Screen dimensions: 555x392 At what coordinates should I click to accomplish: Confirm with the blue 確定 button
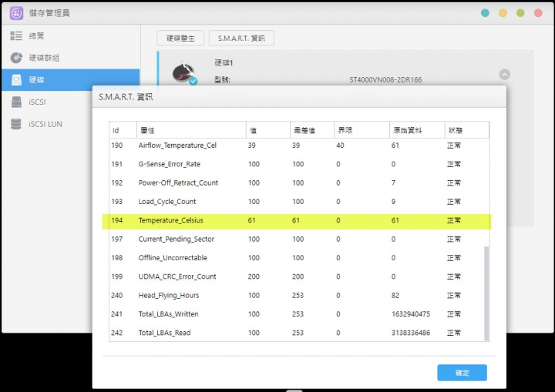[x=462, y=373]
